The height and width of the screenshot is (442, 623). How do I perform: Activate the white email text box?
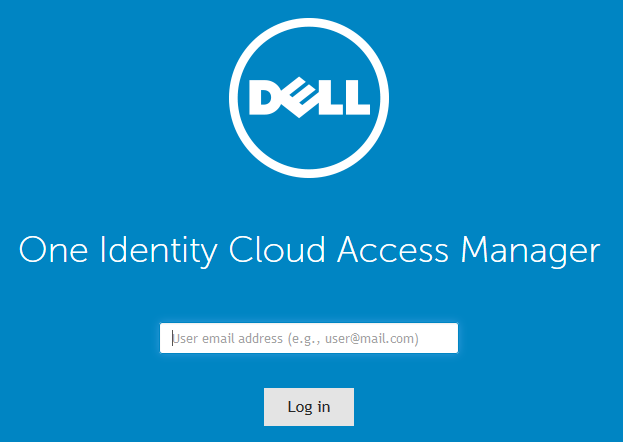click(309, 339)
